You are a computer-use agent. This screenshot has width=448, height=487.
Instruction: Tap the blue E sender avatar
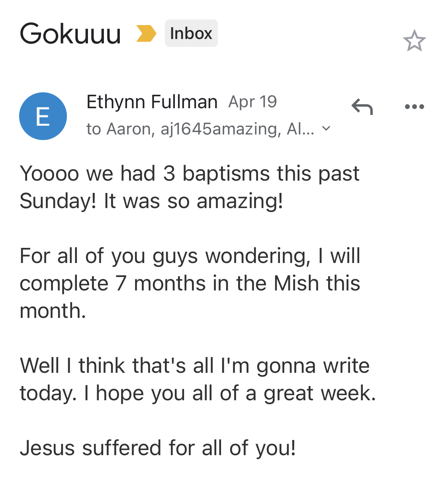[x=43, y=116]
